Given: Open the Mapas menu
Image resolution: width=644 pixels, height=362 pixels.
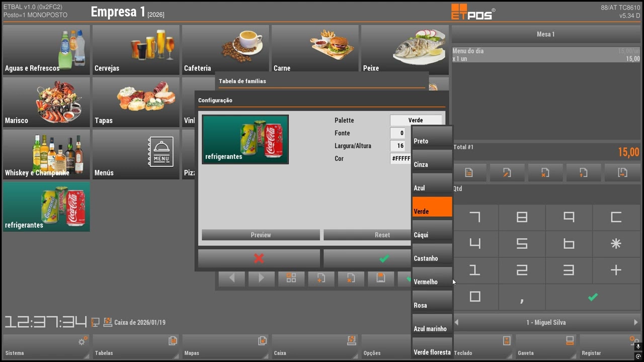Looking at the screenshot, I should tap(225, 347).
